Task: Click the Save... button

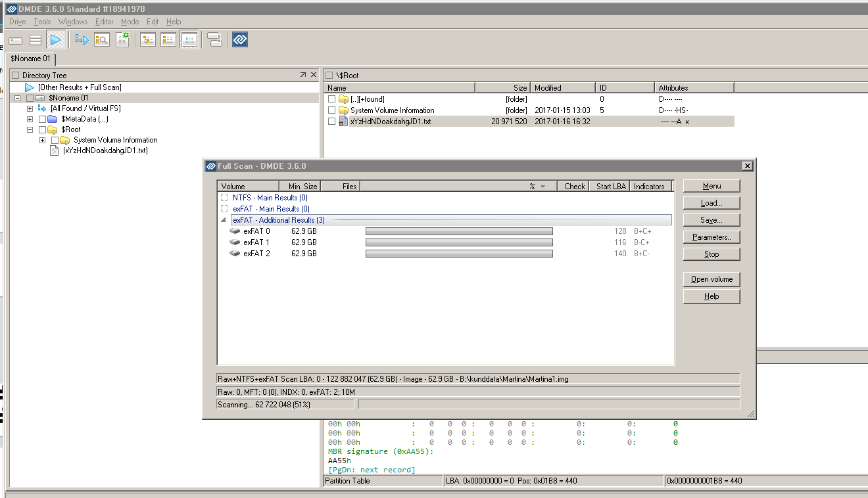Action: [711, 220]
